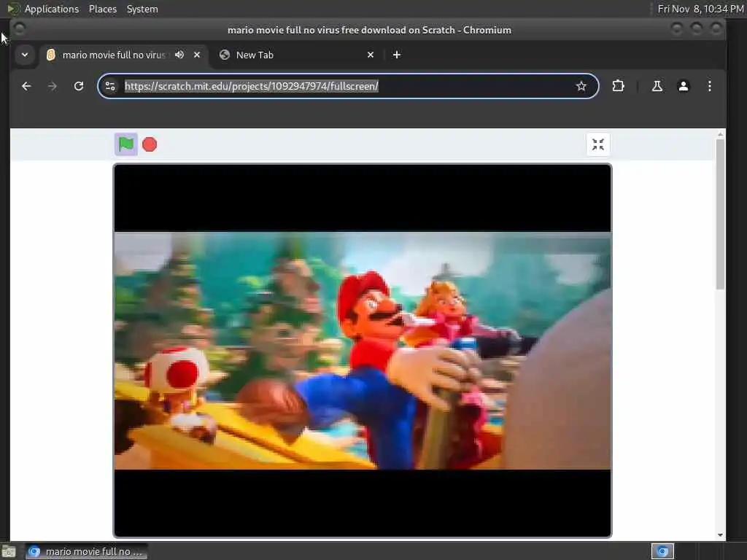Open the Extensions puzzle icon
Image resolution: width=747 pixels, height=560 pixels.
(618, 86)
